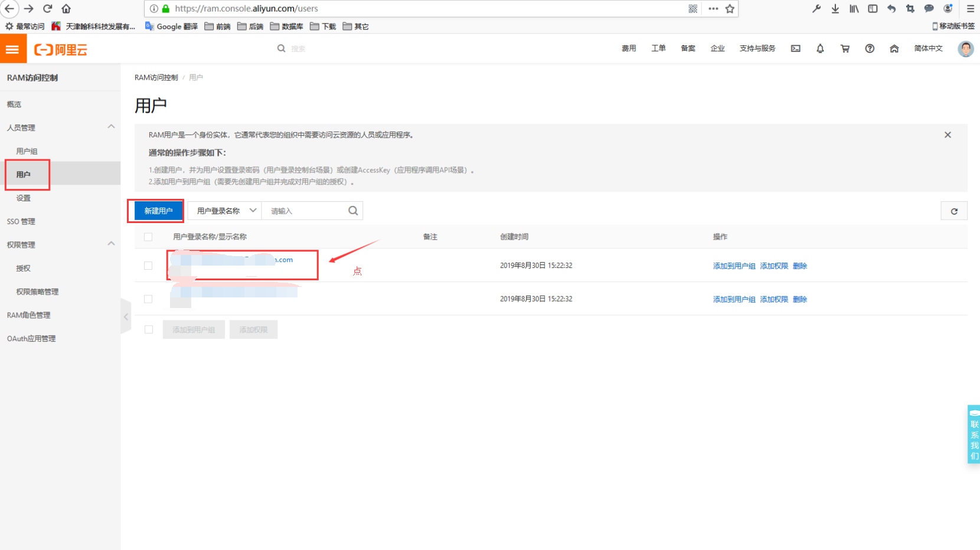Go to browser home page icon
The image size is (980, 550).
click(x=66, y=8)
